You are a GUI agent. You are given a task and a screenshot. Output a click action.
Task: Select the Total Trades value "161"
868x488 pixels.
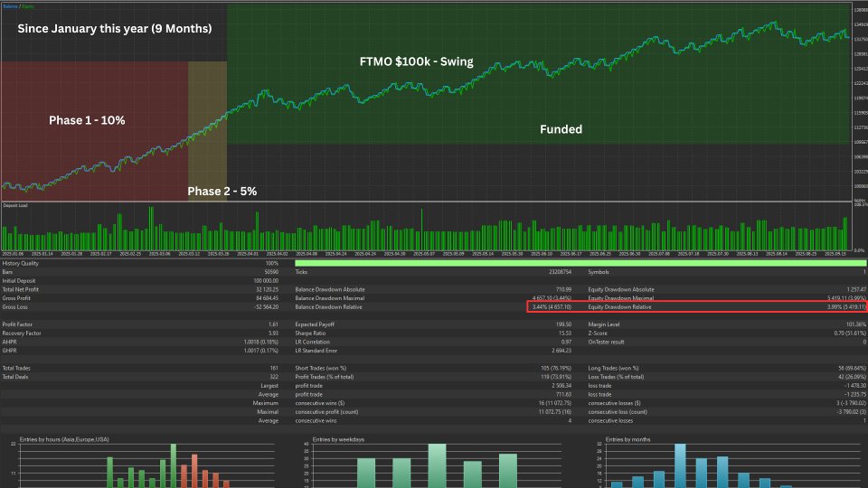click(x=274, y=369)
